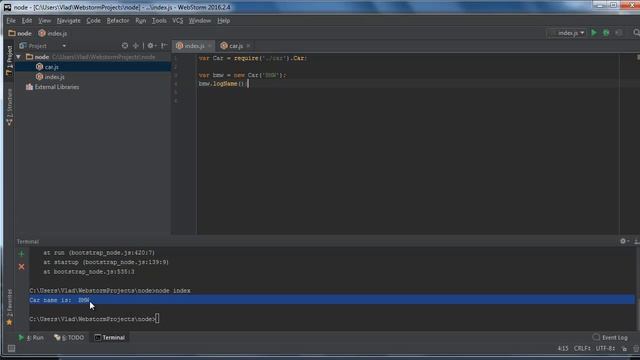
Task: Click 'node index' command line in terminal
Action: pyautogui.click(x=110, y=291)
